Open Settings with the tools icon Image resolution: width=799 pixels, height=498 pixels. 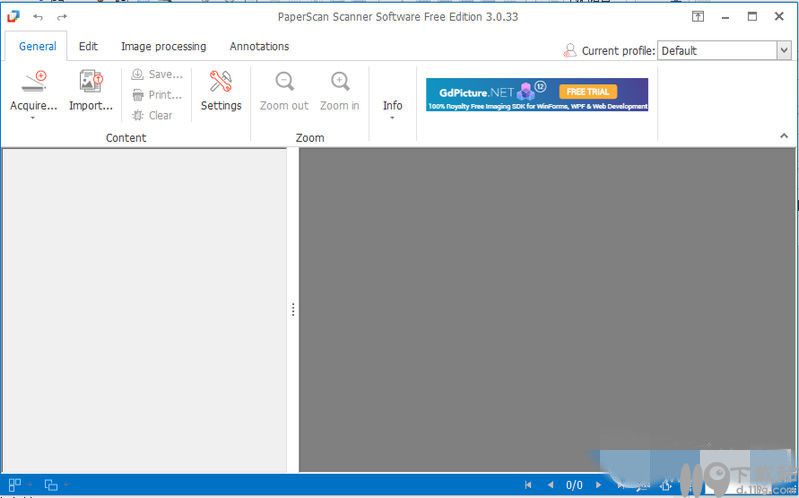(221, 81)
